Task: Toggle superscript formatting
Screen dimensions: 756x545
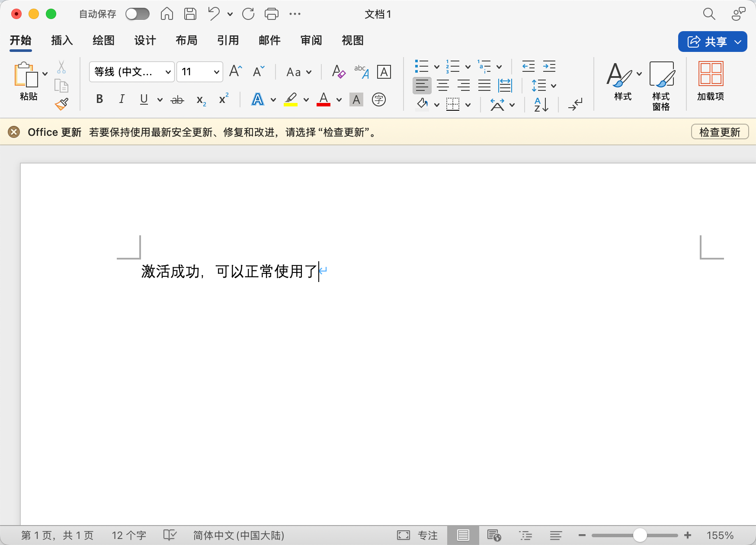Action: click(x=224, y=99)
